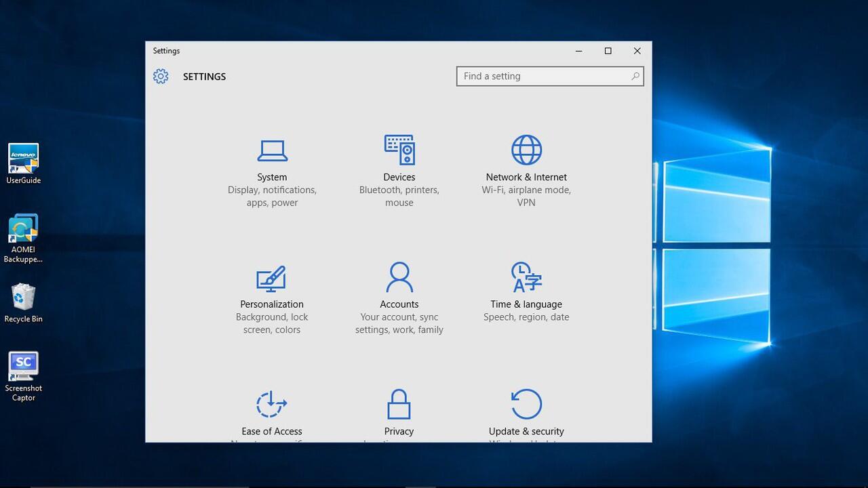
Task: Open the Ease of Access dashed-circle icon
Action: (272, 405)
